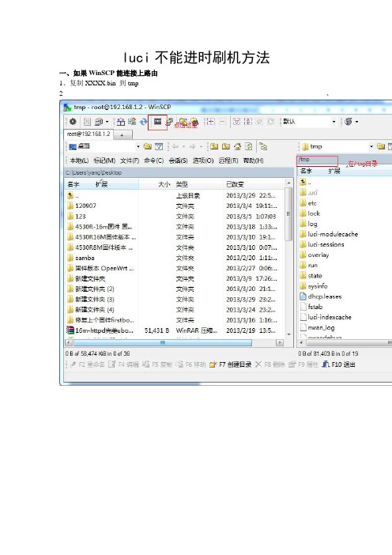Sort the local panel by 已改变 column
The height and width of the screenshot is (555, 392).
coord(254,184)
